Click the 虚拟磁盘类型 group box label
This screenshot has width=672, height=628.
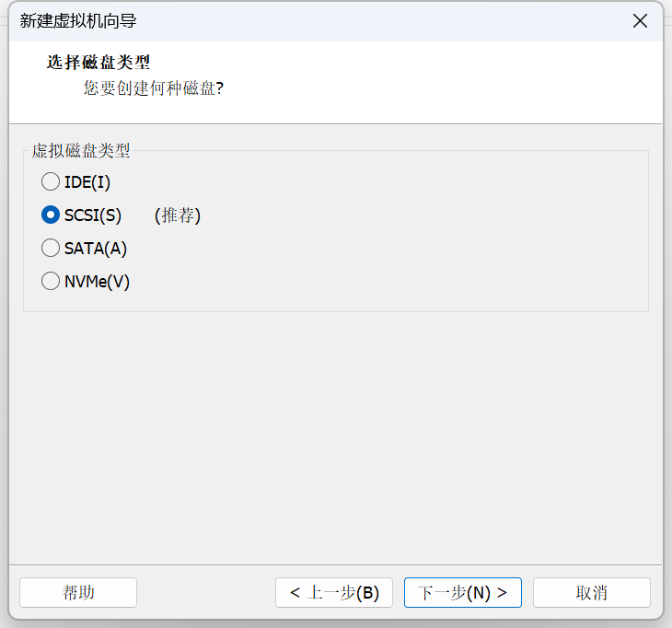click(x=81, y=150)
